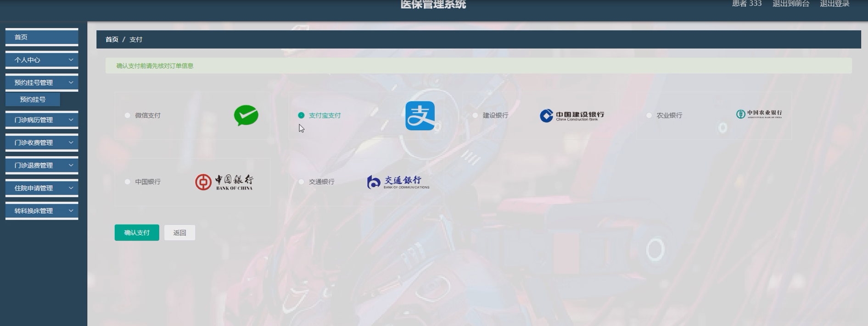Click the Agricultural Bank of China logo
The width and height of the screenshot is (868, 326).
click(759, 114)
